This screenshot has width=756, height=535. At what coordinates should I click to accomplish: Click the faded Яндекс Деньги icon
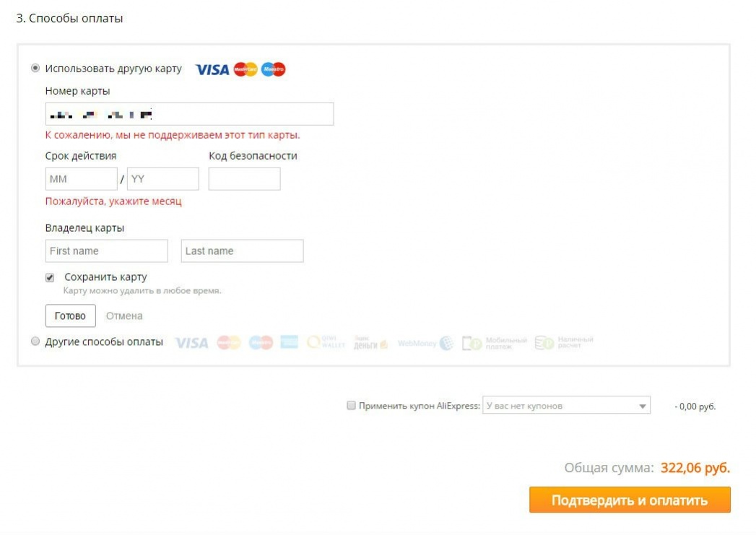370,342
